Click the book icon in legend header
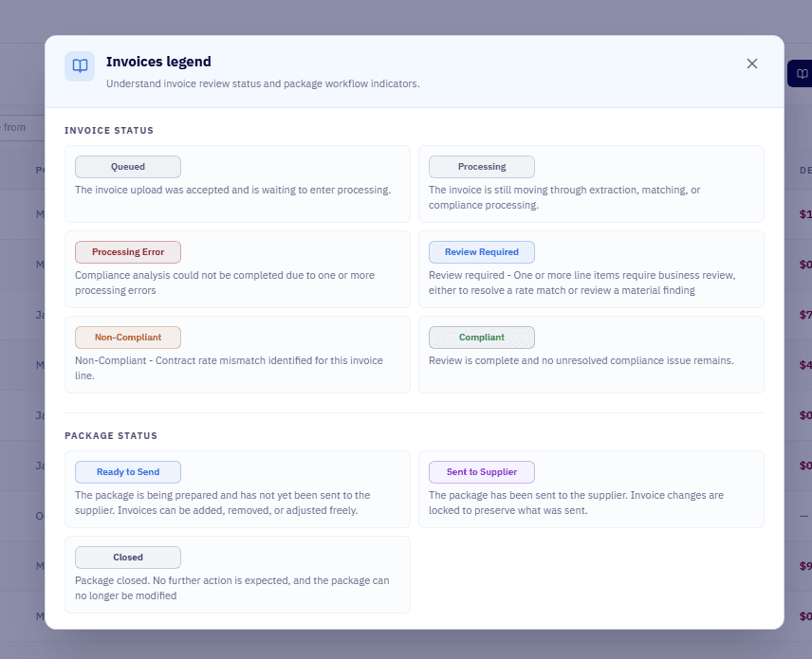This screenshot has width=812, height=659. 80,65
